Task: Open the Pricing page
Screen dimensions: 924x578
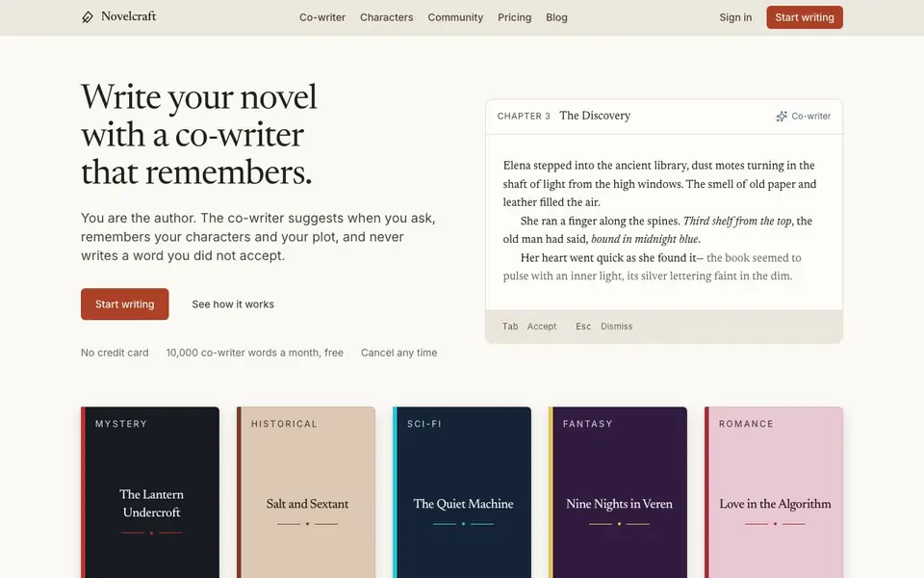Action: point(514,17)
